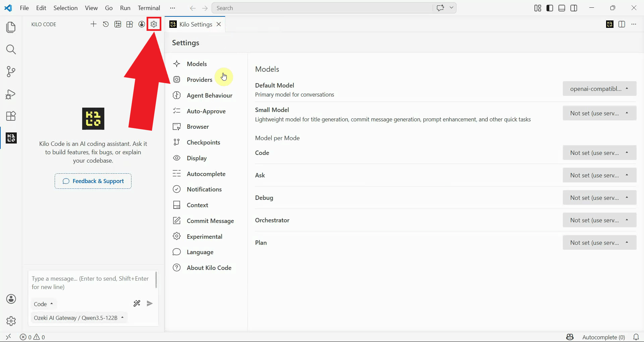
Task: Open the Explorer view in activity bar
Action: click(x=11, y=27)
